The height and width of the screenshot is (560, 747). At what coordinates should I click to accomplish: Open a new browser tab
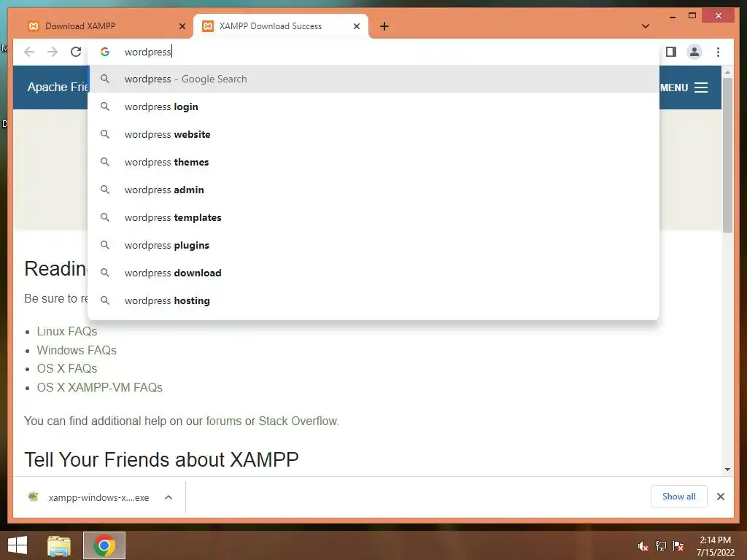384,26
